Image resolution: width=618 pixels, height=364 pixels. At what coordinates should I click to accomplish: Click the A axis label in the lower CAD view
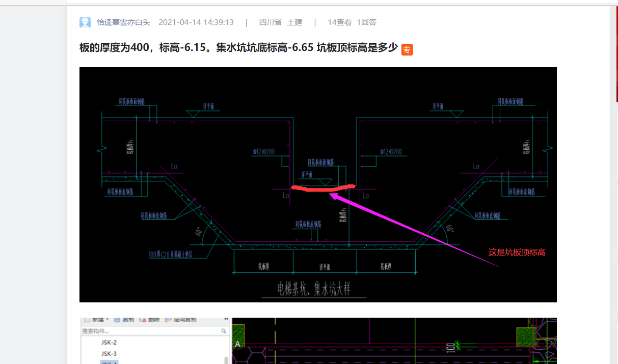[237, 344]
